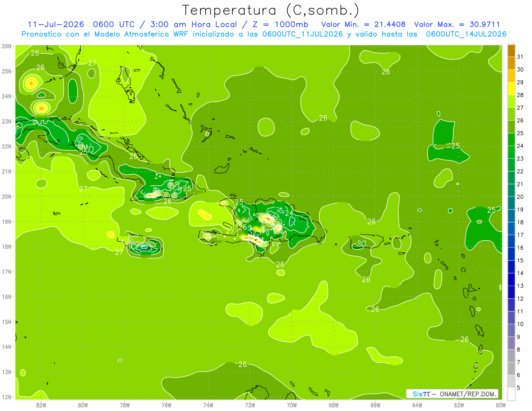Image resolution: width=532 pixels, height=411 pixels.
Task: Click the 66W longitude axis label
Action: coord(376,405)
